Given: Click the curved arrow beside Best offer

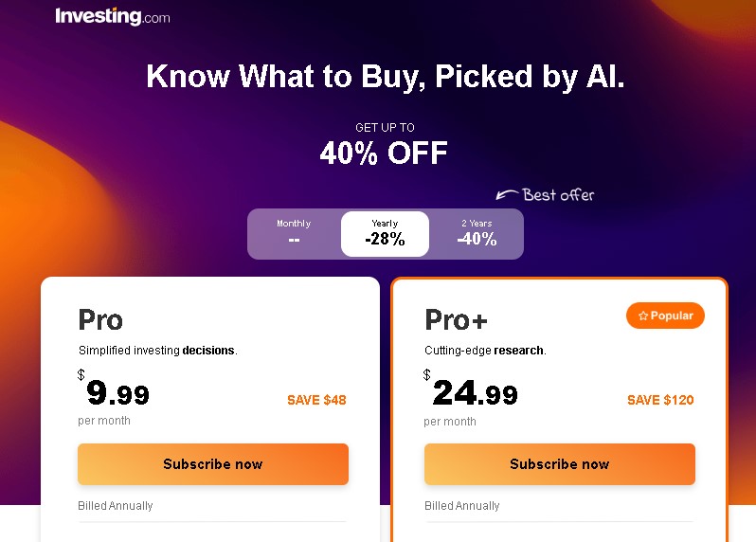Looking at the screenshot, I should [507, 194].
